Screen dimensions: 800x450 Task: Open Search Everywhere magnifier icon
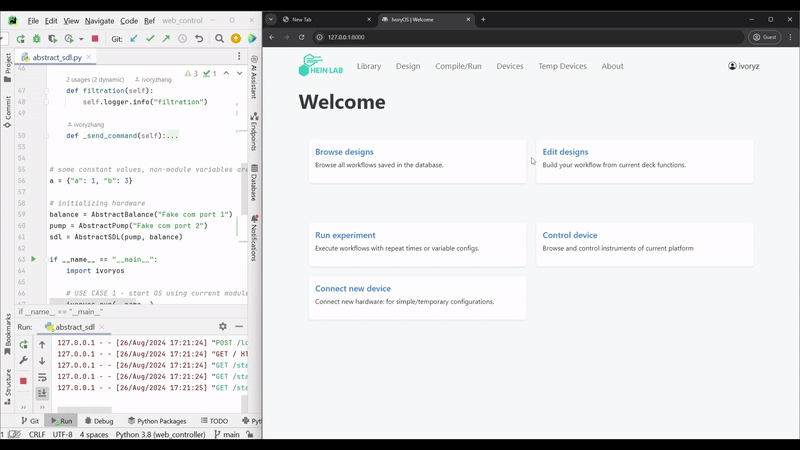(219, 39)
